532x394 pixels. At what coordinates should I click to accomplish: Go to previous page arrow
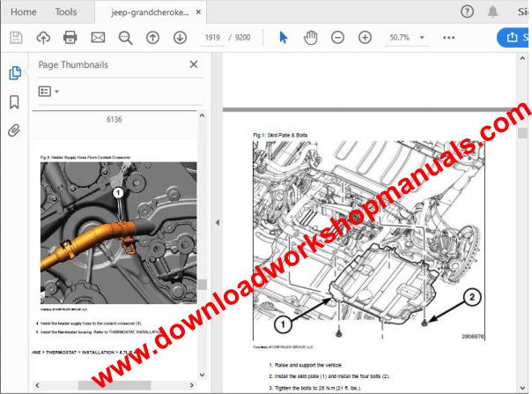152,37
